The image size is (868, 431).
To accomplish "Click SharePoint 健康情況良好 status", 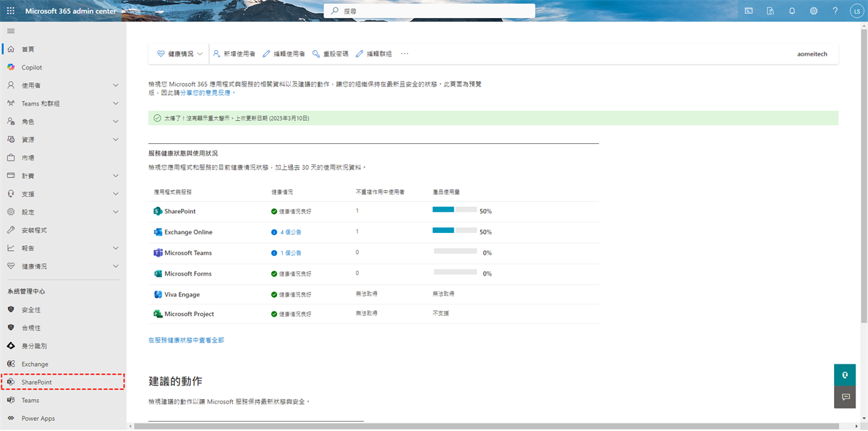I will pos(292,211).
